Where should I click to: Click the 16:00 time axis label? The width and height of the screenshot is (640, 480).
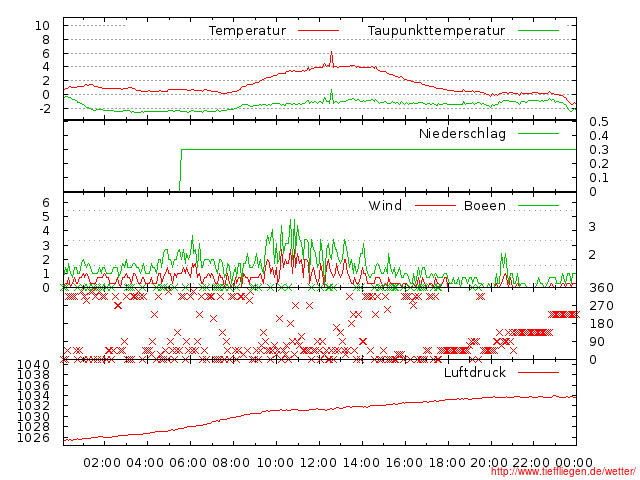404,463
